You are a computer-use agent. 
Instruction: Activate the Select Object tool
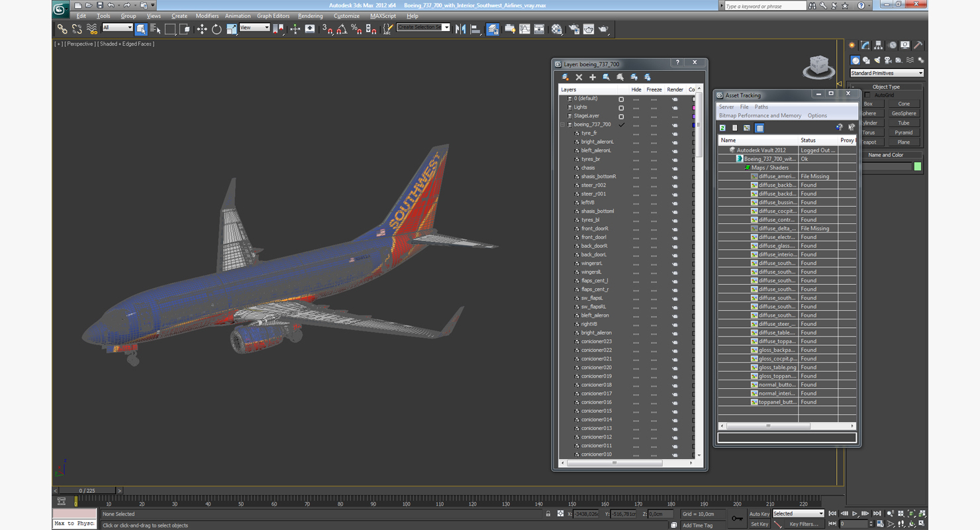(x=141, y=29)
